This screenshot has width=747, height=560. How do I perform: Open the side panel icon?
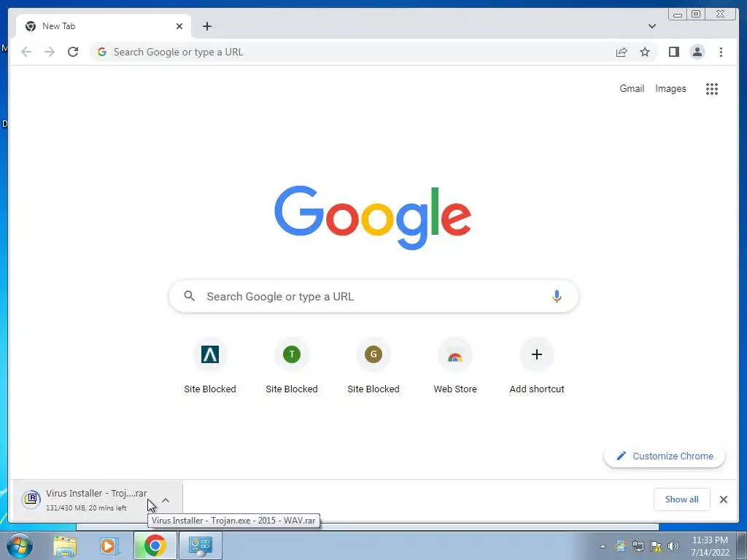click(673, 52)
